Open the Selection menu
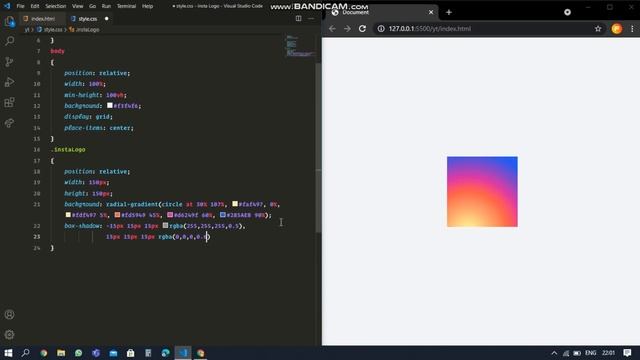This screenshot has width=640, height=360. [56, 6]
